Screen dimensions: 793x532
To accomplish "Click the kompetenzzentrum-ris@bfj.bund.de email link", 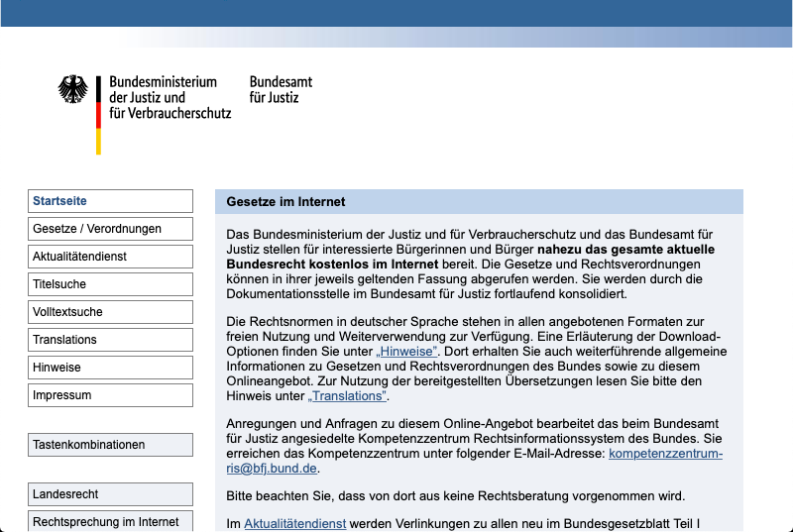I will tap(665, 454).
